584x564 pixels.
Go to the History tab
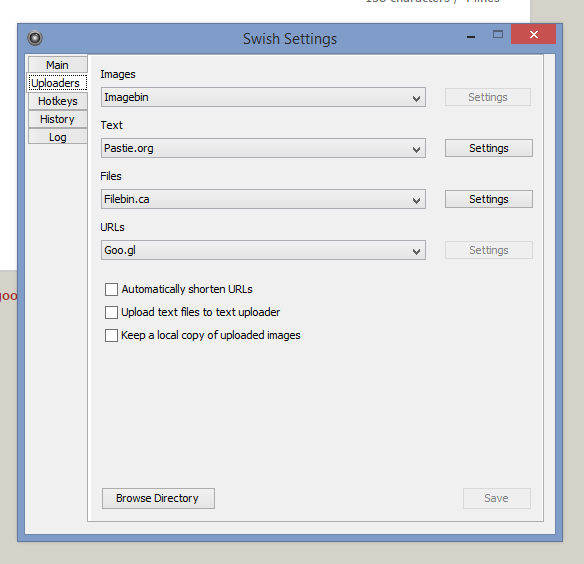click(x=57, y=119)
